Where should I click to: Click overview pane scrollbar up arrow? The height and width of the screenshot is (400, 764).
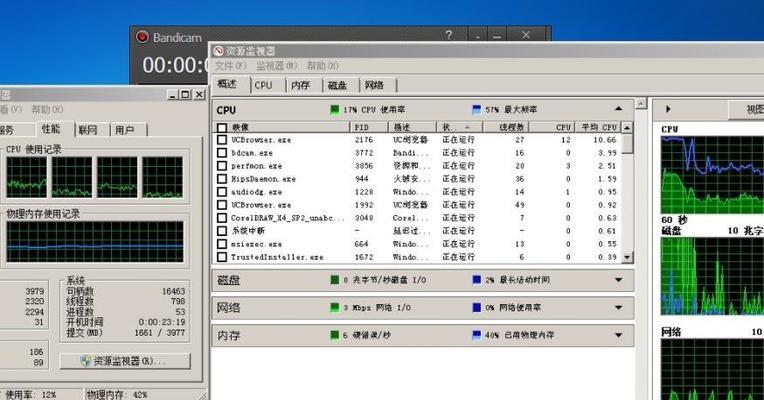[x=641, y=103]
